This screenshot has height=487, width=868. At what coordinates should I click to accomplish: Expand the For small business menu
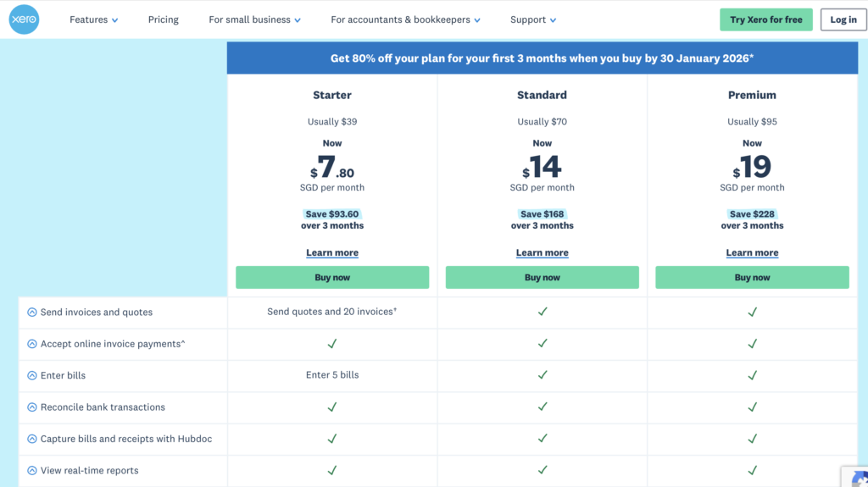[x=254, y=19]
